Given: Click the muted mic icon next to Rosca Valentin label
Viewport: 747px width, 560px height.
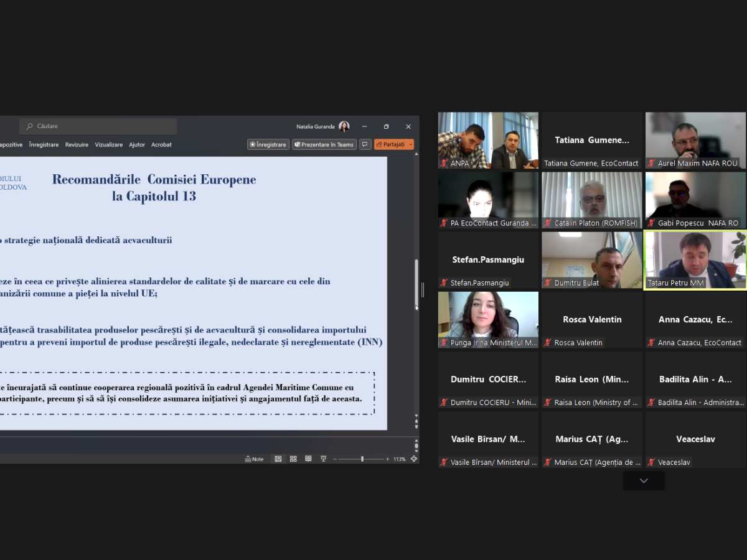Looking at the screenshot, I should (548, 342).
